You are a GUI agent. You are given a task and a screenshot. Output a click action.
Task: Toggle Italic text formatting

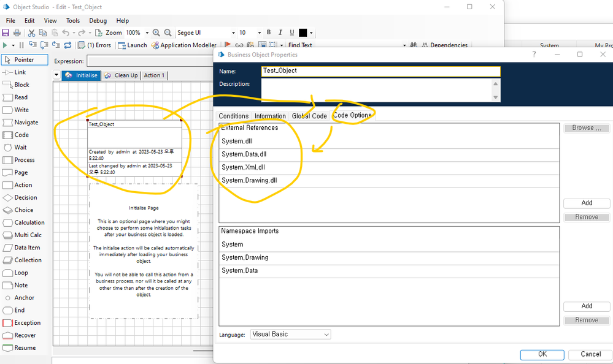click(x=280, y=32)
